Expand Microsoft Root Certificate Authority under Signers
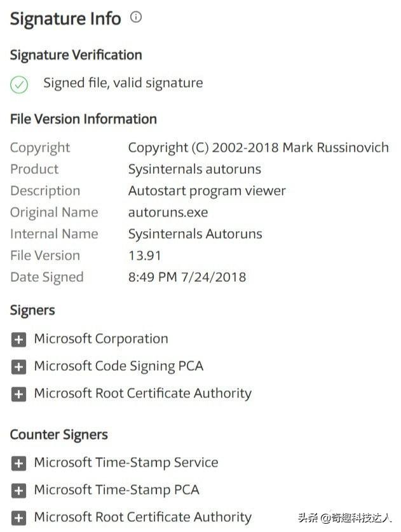 pos(18,394)
